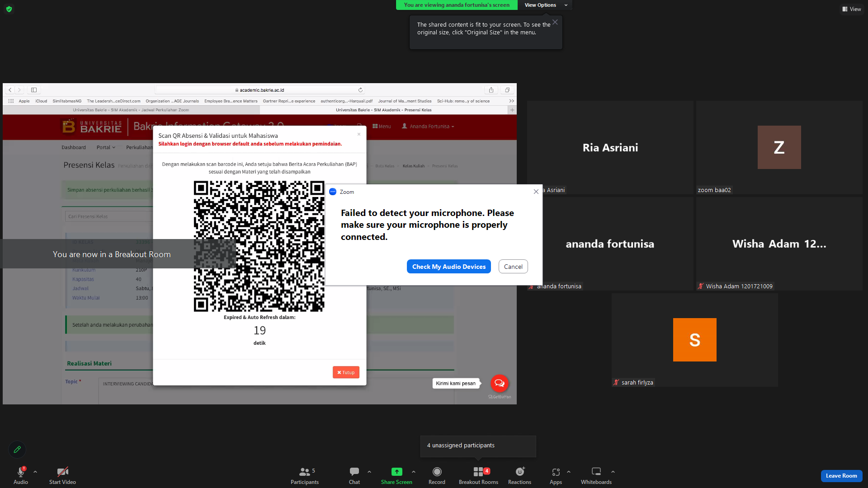The image size is (868, 488).
Task: Click the red chat bubble widget
Action: (500, 383)
